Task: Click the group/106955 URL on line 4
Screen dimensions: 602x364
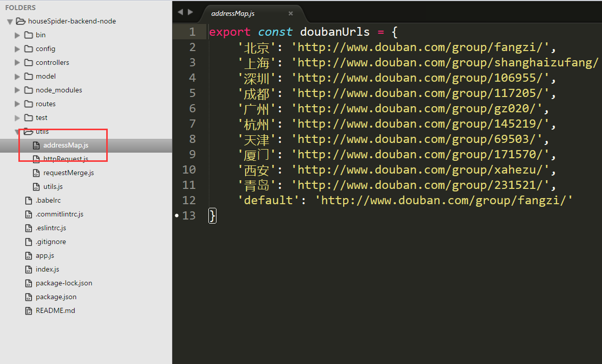Action: point(420,78)
